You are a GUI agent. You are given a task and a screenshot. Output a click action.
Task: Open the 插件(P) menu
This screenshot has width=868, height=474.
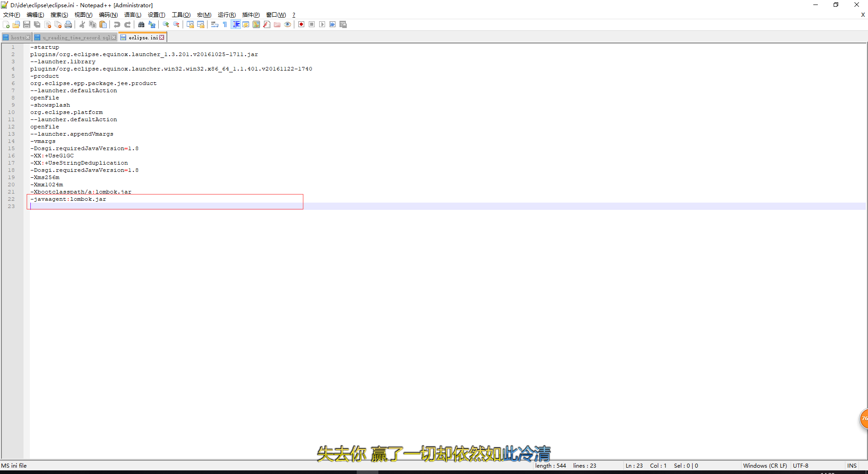point(251,15)
